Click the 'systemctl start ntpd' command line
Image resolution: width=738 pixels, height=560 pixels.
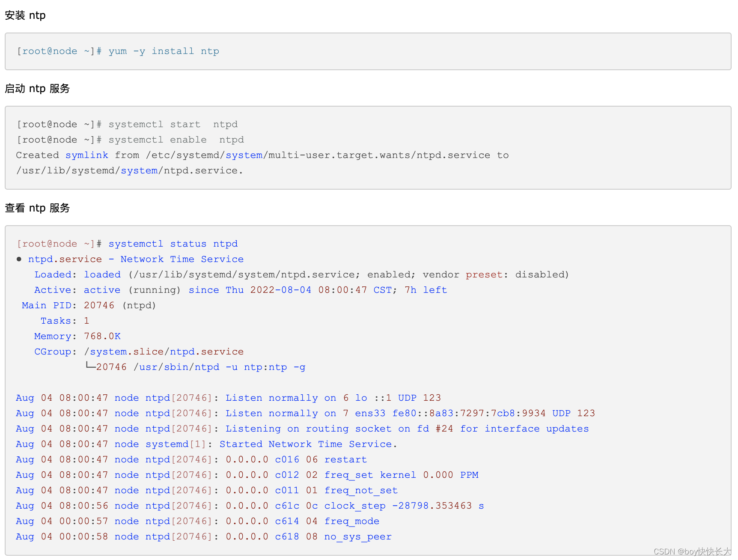click(x=127, y=125)
